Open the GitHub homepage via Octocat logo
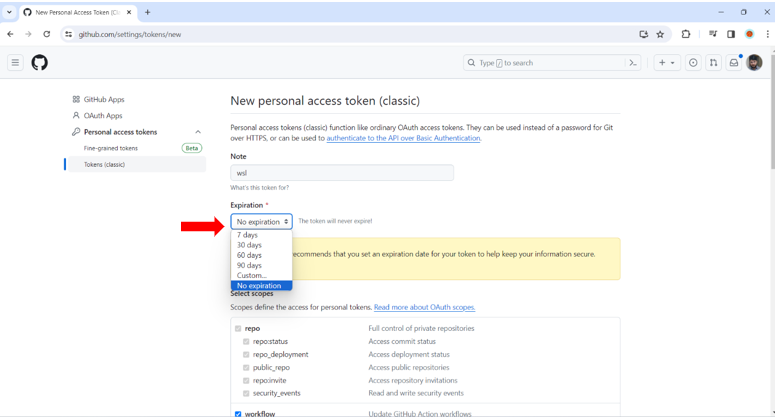The width and height of the screenshot is (775, 417). 40,63
